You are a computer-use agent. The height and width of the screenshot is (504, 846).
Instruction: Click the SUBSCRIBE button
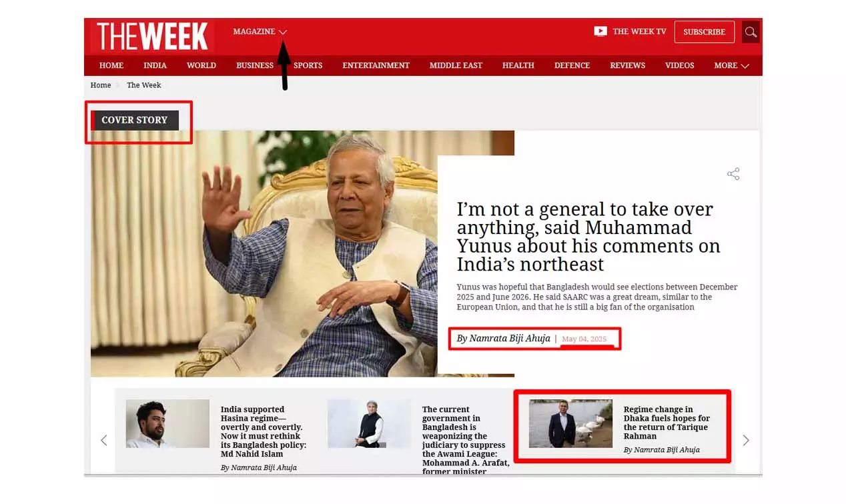(704, 32)
